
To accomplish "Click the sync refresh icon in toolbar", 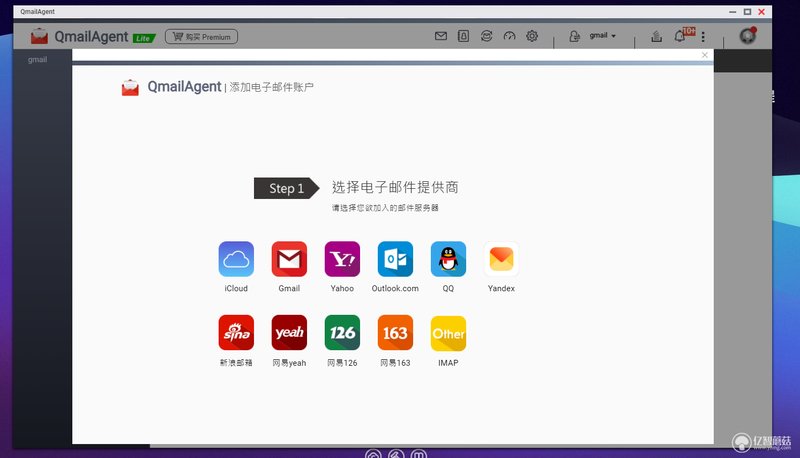I will [486, 36].
